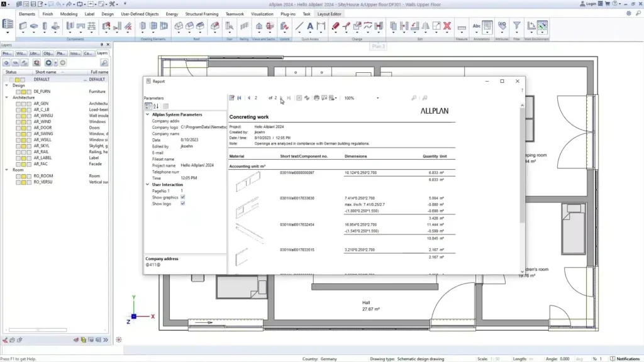Screen dimensions: 644x362
Task: Open the zoom level dropdown showing 100%
Action: (x=377, y=98)
